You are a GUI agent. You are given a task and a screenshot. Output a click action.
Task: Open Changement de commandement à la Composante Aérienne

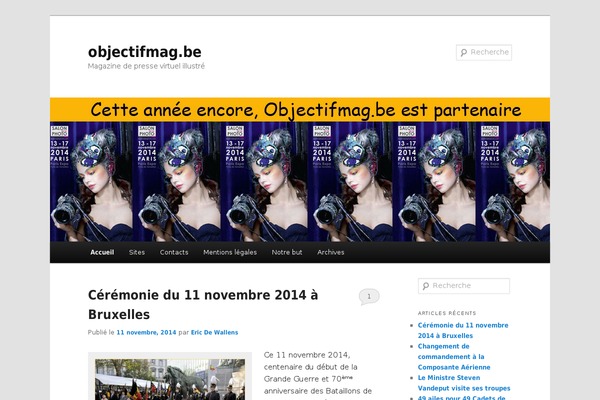[x=454, y=357]
